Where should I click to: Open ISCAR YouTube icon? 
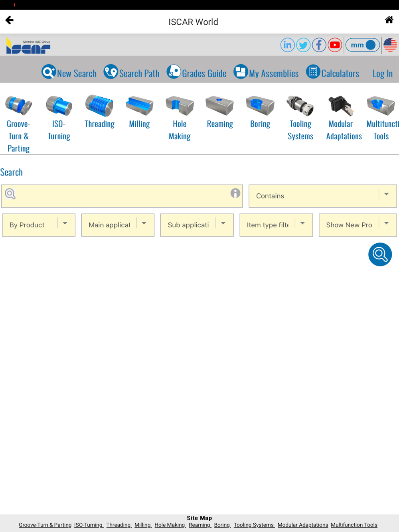click(335, 45)
